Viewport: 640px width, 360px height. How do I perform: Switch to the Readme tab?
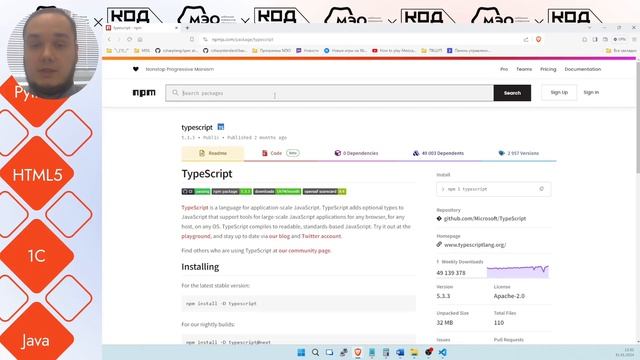click(213, 153)
